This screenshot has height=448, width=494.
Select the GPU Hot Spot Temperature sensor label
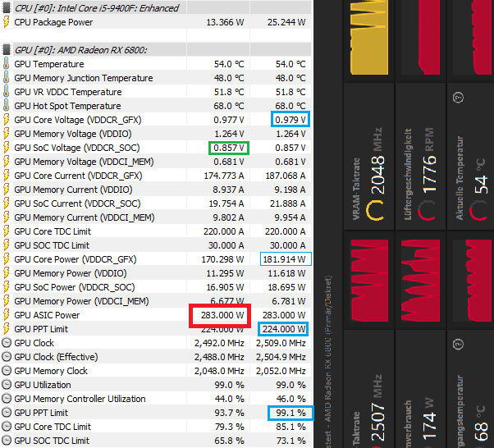point(67,106)
